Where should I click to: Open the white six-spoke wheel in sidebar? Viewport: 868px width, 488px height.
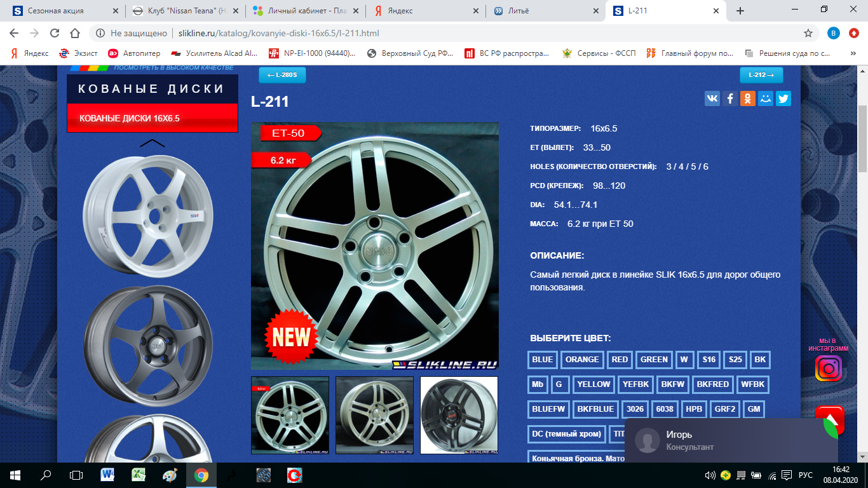click(147, 217)
